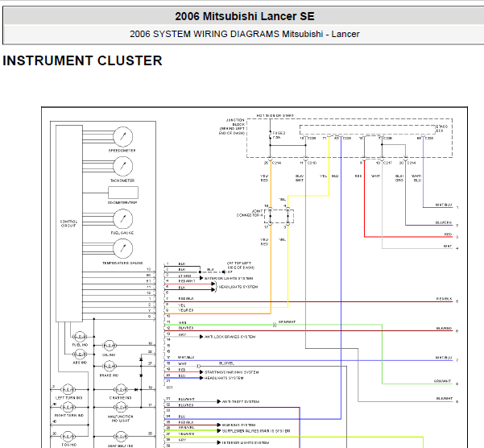The image size is (484, 448).
Task: Click the SEAT BELT IND lamp symbol
Action: pyautogui.click(x=121, y=437)
